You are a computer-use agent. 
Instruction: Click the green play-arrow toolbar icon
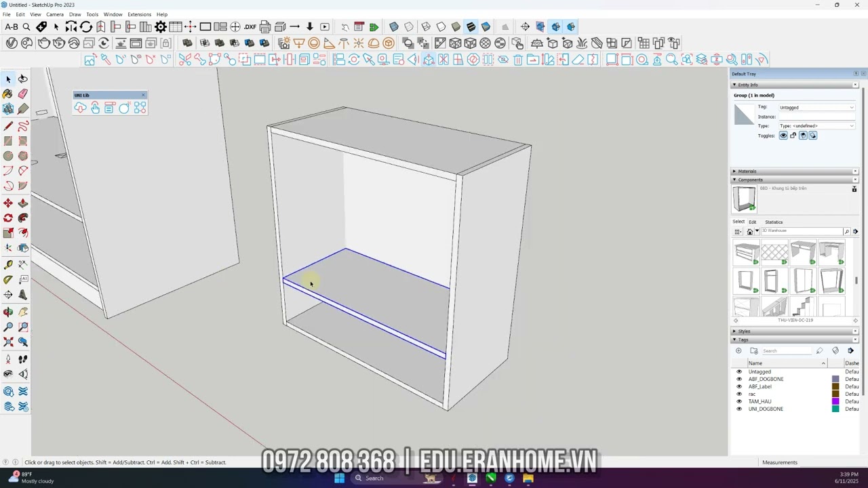pyautogui.click(x=374, y=26)
